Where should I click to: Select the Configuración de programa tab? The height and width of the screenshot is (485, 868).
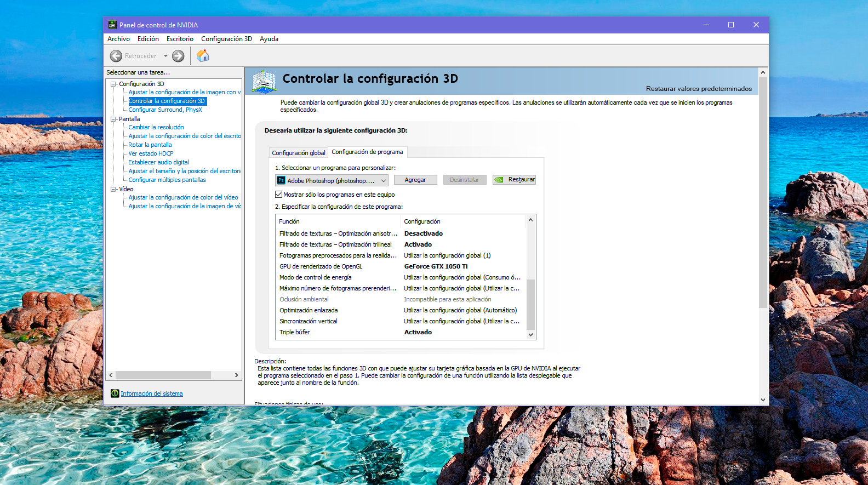coord(367,152)
